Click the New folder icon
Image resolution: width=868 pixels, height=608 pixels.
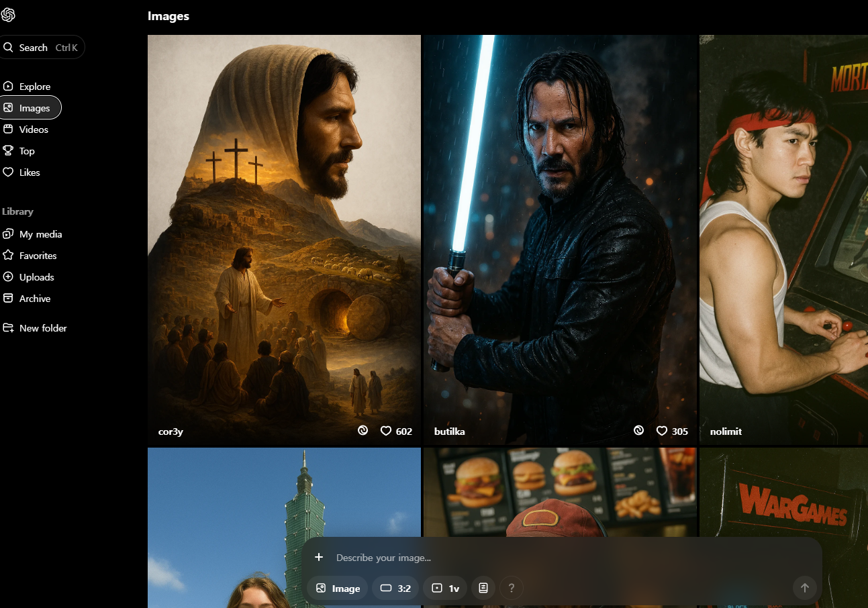(8, 328)
